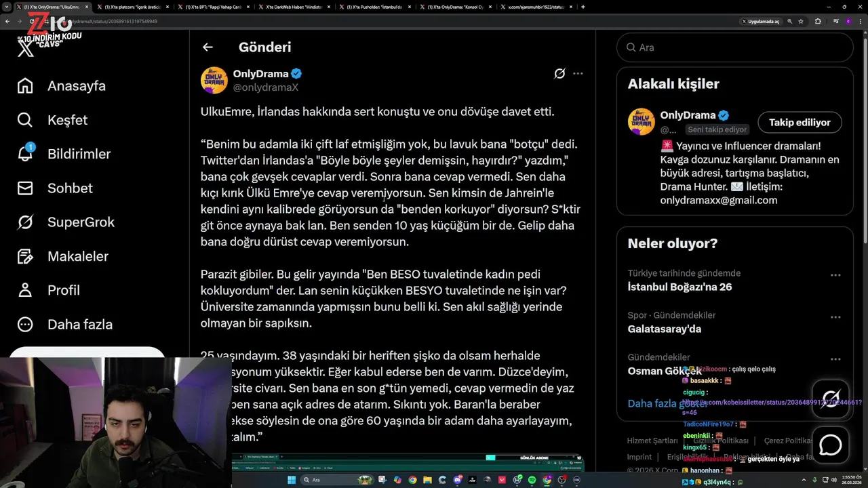Open OnlyDrama in Alakalı kişiler
The width and height of the screenshot is (868, 488).
(688, 115)
